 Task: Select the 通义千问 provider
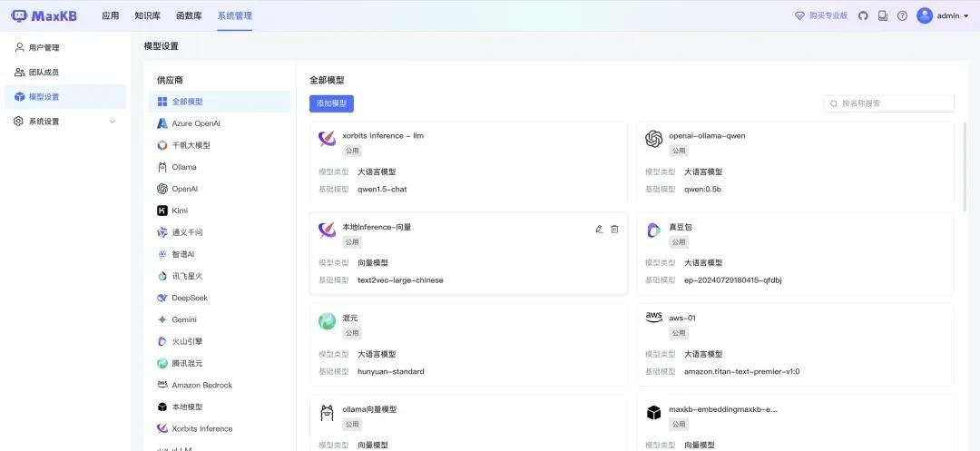[x=220, y=232]
